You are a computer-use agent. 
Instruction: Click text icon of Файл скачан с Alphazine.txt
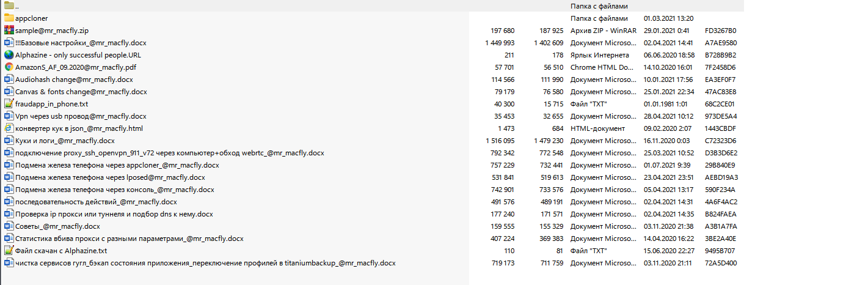[9, 251]
